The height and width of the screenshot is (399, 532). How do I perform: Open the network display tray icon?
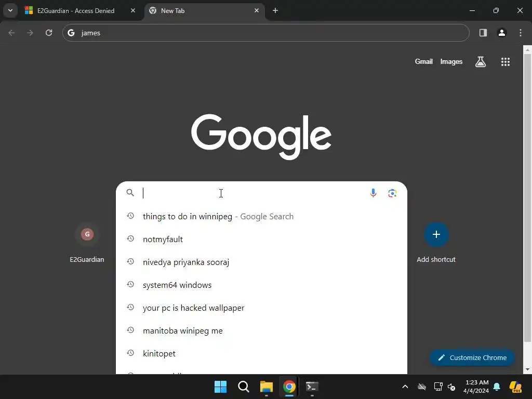(438, 387)
